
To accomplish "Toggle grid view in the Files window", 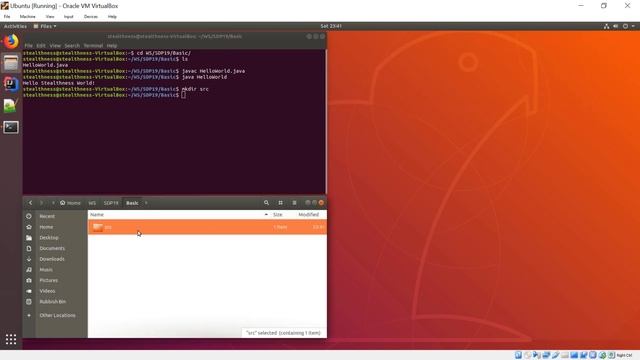I will click(280, 202).
